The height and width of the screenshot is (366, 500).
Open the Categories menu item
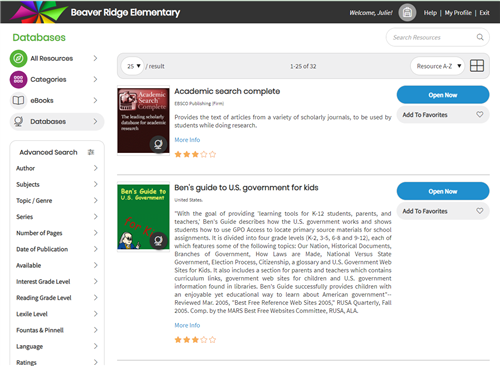[57, 79]
